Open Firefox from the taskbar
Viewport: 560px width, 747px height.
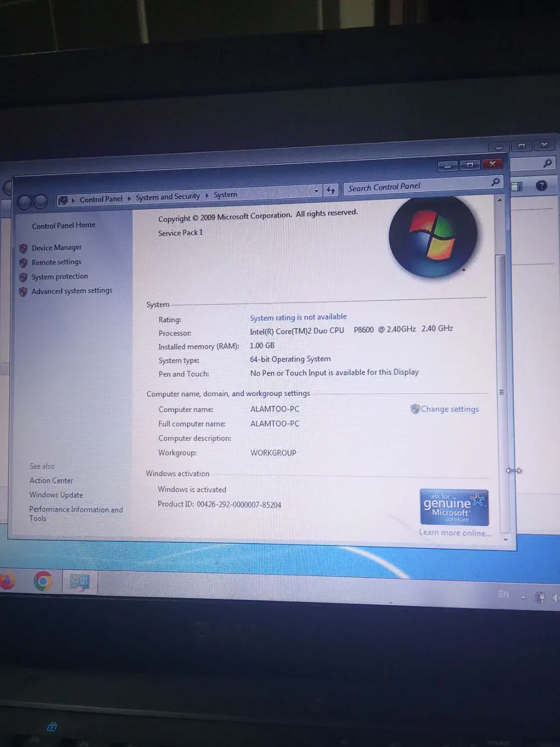pos(6,581)
